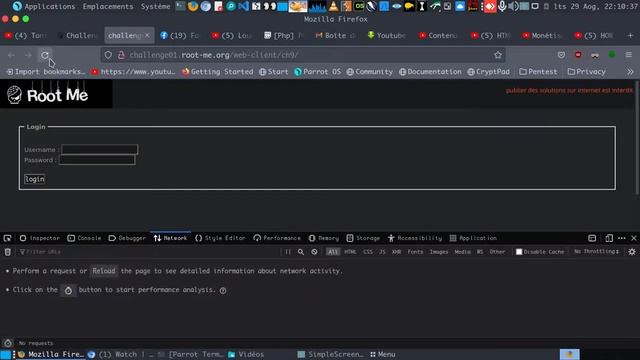Filter requests by Images
This screenshot has height=360, width=640.
[x=439, y=252]
